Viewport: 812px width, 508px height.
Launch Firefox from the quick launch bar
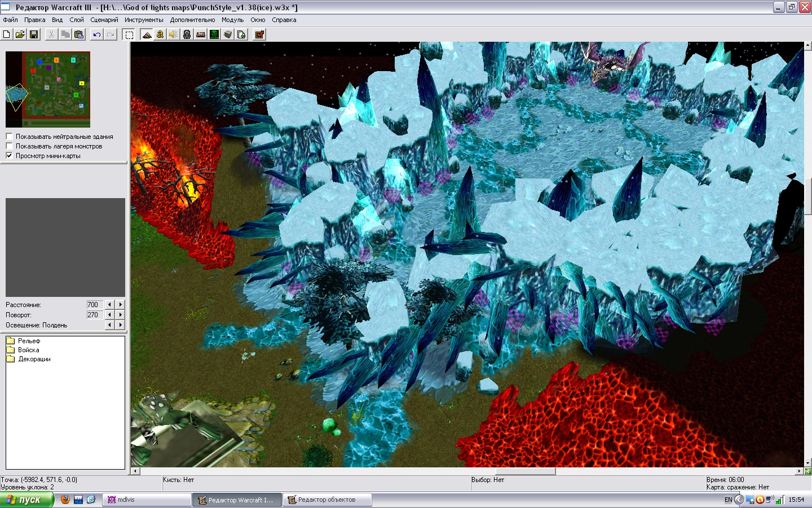[65, 500]
